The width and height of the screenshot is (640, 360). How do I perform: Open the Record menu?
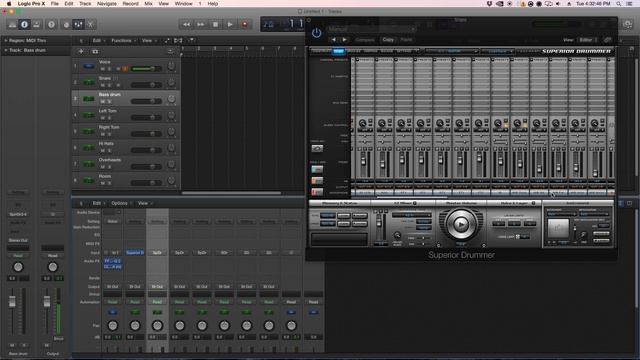[131, 4]
